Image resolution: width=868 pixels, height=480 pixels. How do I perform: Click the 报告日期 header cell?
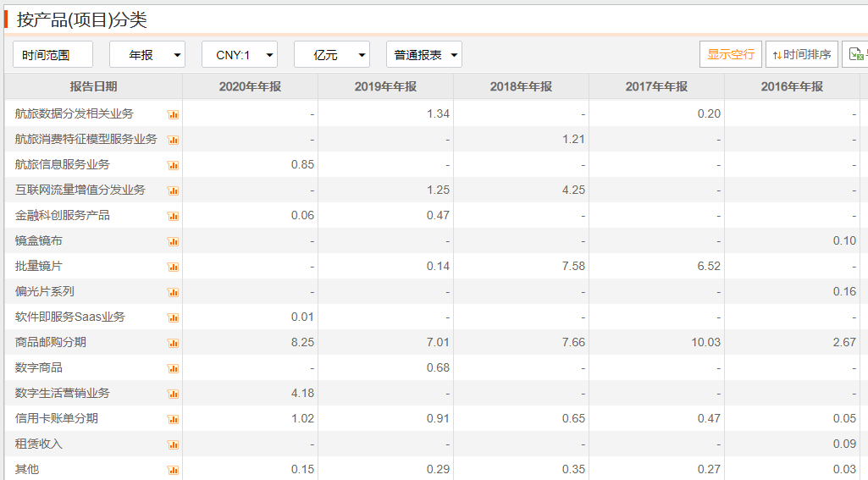pos(93,86)
